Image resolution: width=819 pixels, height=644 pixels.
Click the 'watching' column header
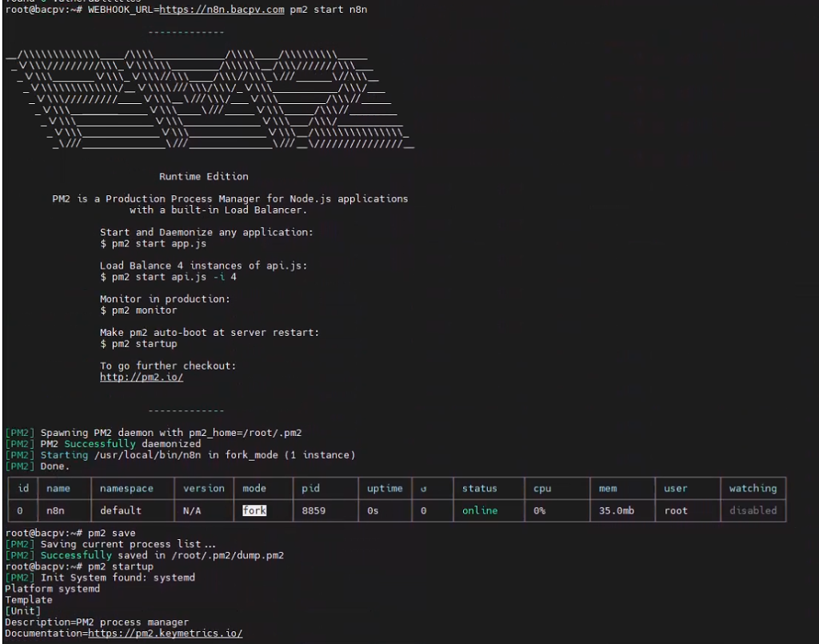pyautogui.click(x=753, y=488)
